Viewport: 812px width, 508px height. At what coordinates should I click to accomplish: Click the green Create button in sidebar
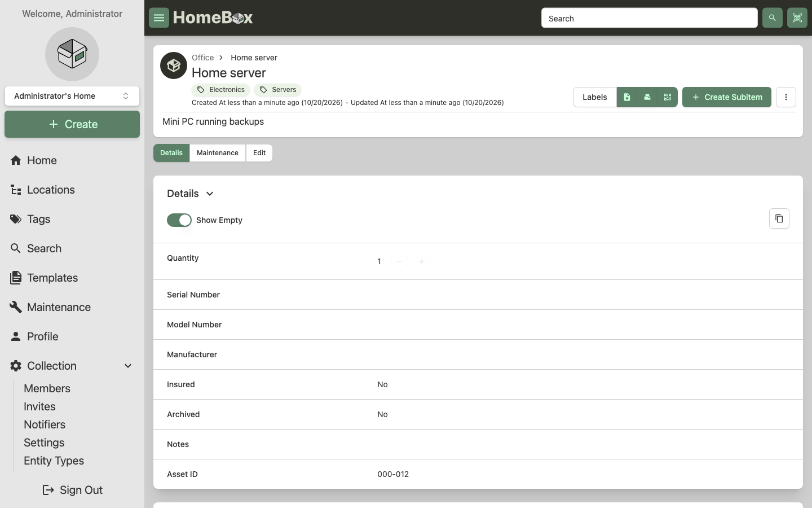click(x=72, y=124)
